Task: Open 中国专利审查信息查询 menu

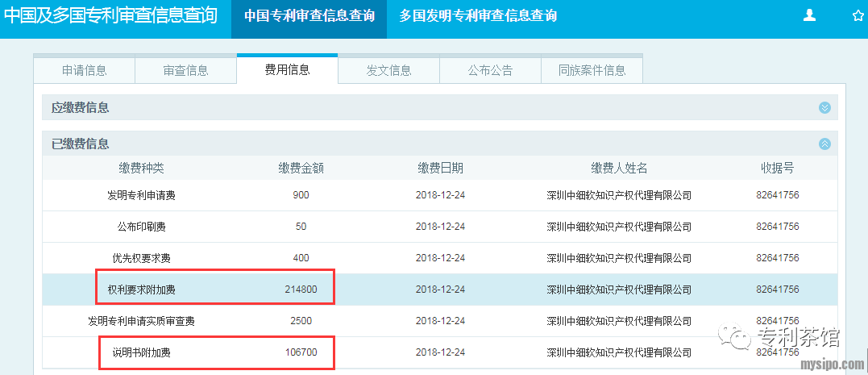Action: click(x=309, y=16)
